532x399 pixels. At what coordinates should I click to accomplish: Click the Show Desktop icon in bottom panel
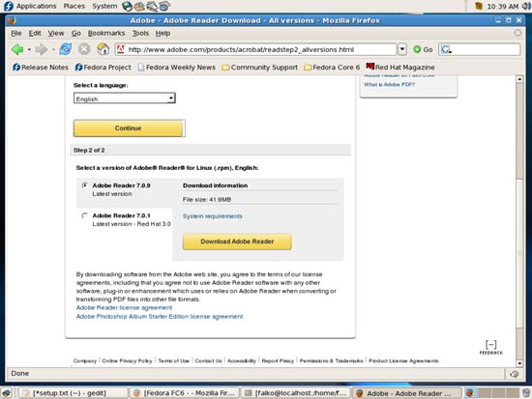tap(7, 393)
